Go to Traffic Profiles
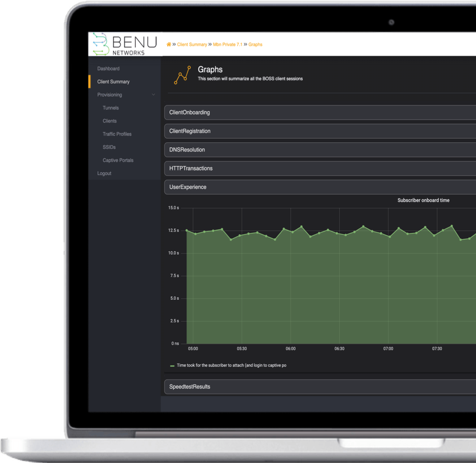476x463 pixels. point(117,134)
